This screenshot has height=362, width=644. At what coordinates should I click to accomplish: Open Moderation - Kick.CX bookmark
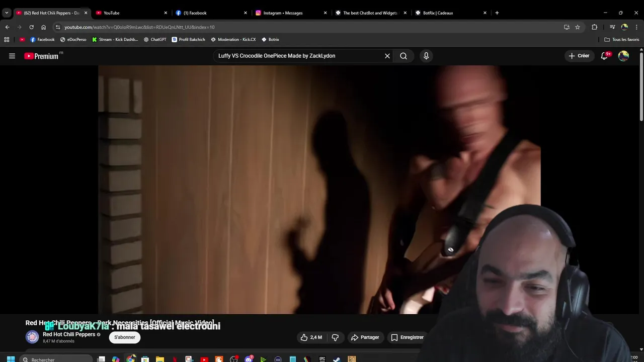pyautogui.click(x=233, y=39)
